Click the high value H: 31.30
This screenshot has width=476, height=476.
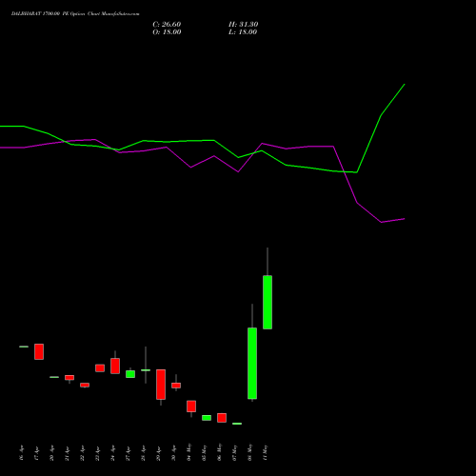click(244, 25)
